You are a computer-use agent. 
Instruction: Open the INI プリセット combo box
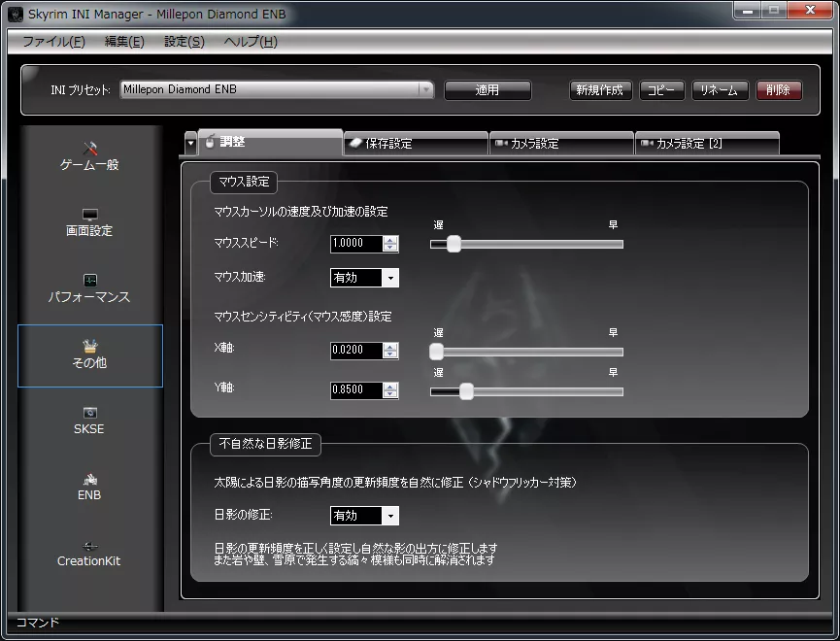click(x=277, y=89)
